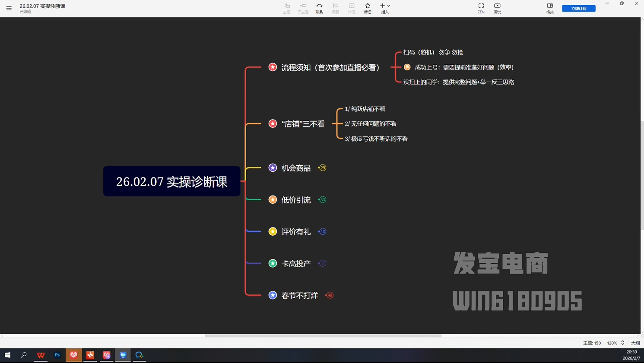Open the hamburger menu
This screenshot has height=363, width=644.
click(9, 8)
